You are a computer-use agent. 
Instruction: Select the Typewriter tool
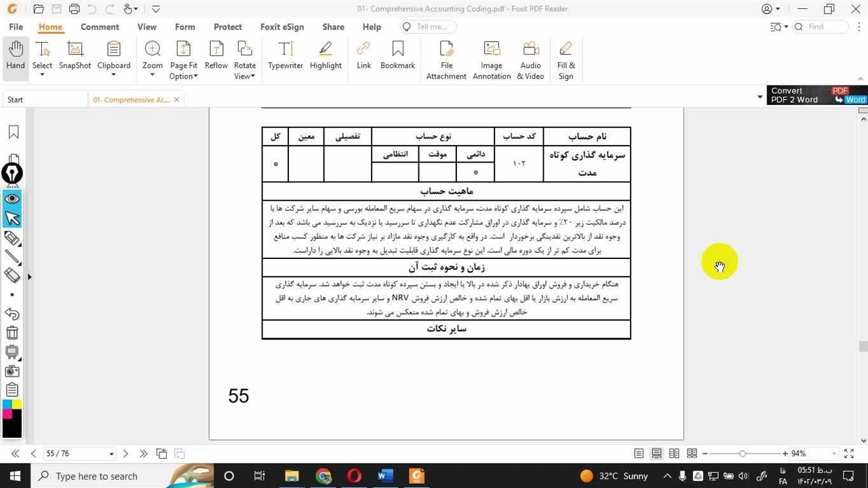click(x=285, y=56)
